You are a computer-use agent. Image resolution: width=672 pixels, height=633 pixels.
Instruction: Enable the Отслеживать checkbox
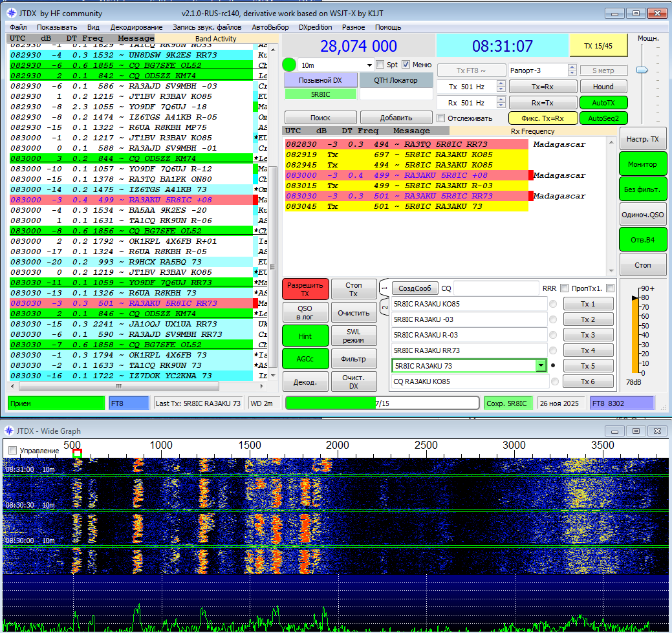[440, 118]
